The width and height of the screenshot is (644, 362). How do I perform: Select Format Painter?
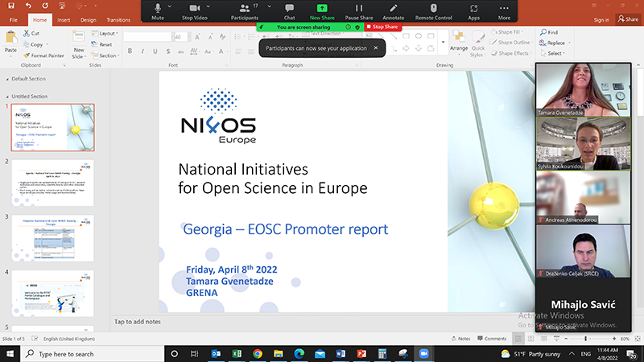pos(44,56)
